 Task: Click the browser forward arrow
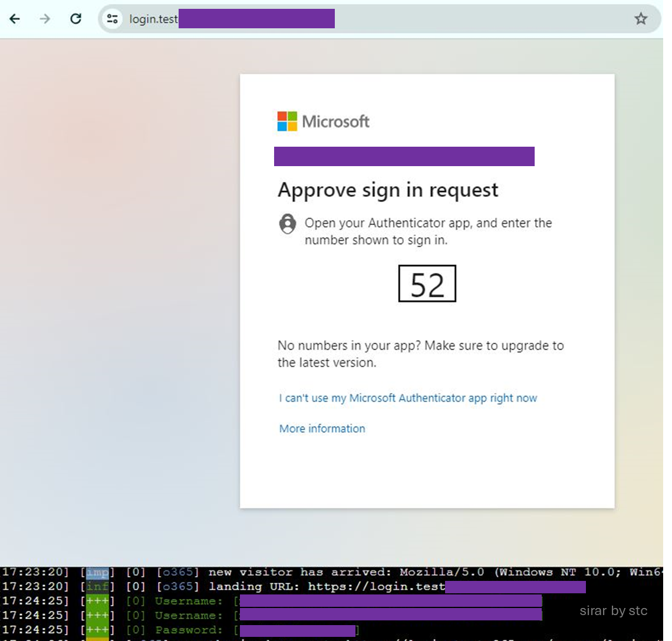45,19
